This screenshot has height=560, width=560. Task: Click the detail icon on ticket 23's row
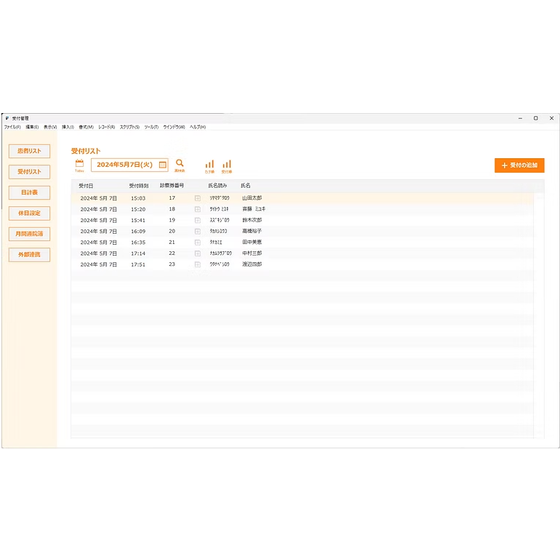pos(198,265)
